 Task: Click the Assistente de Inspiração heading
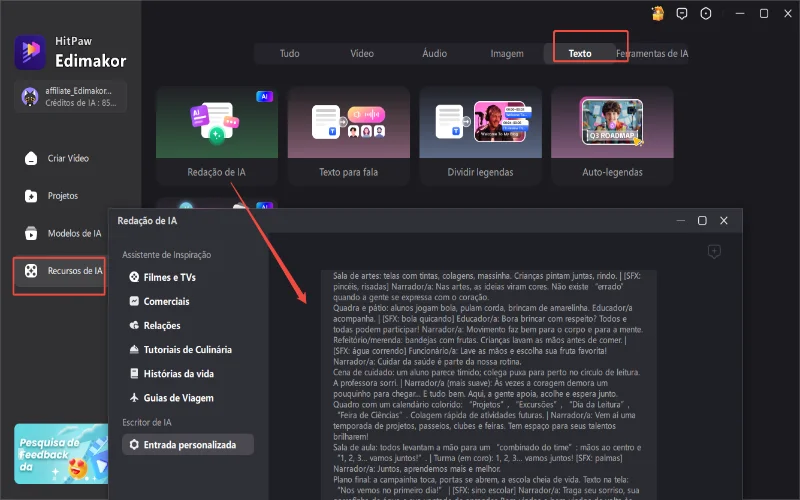tap(166, 255)
